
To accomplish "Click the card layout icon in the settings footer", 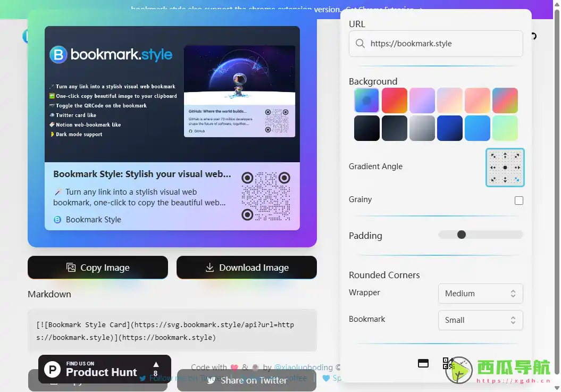I will pos(423,363).
